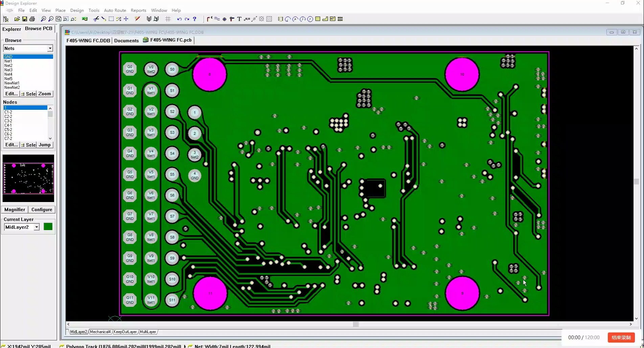Image resolution: width=644 pixels, height=348 pixels.
Task: Switch to the Explorer panel tab
Action: click(12, 29)
